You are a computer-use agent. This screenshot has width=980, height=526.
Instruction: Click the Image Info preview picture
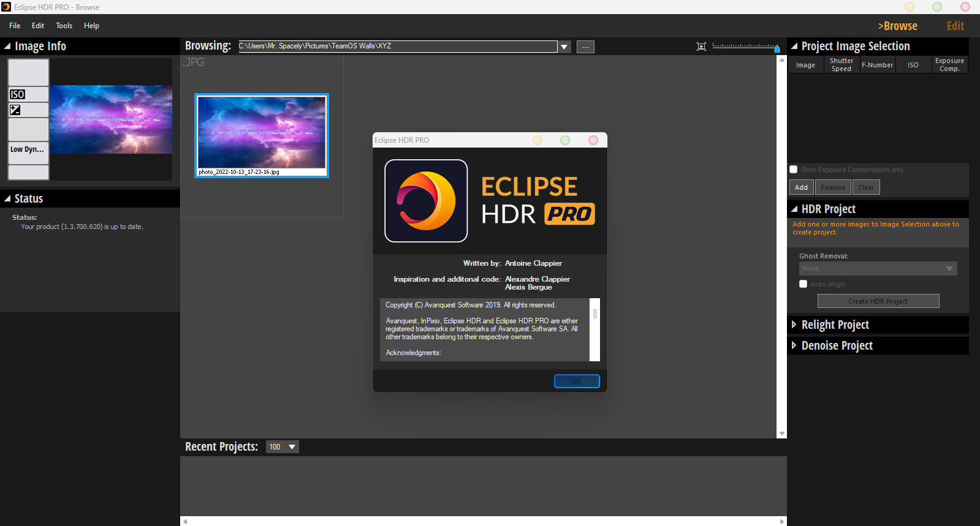click(111, 119)
